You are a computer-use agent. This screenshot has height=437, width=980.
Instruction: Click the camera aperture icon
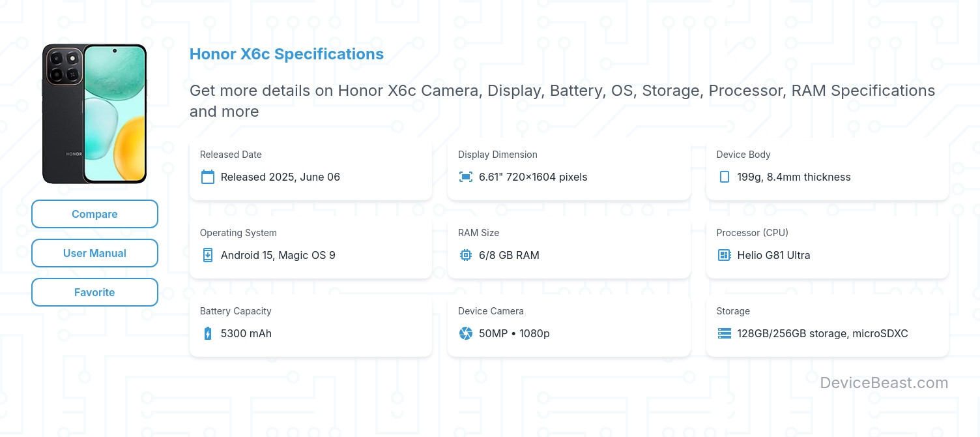(466, 333)
